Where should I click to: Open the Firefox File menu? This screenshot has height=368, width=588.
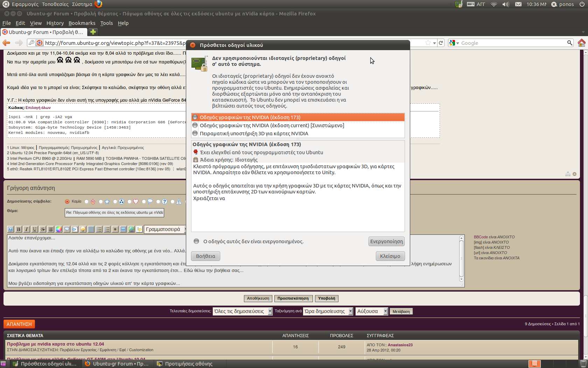click(x=7, y=23)
